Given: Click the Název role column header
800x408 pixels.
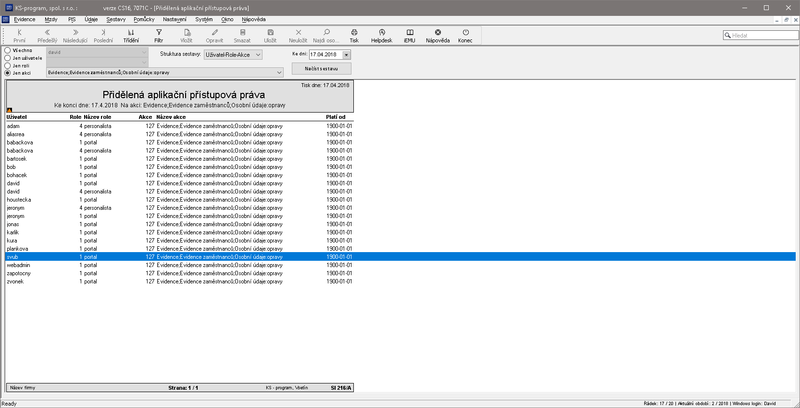Looking at the screenshot, I should tap(97, 117).
